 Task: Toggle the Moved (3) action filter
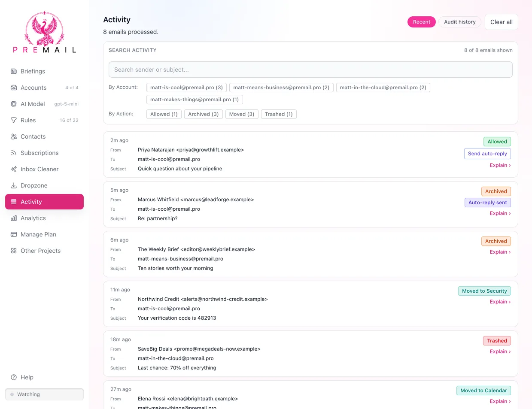pyautogui.click(x=242, y=114)
